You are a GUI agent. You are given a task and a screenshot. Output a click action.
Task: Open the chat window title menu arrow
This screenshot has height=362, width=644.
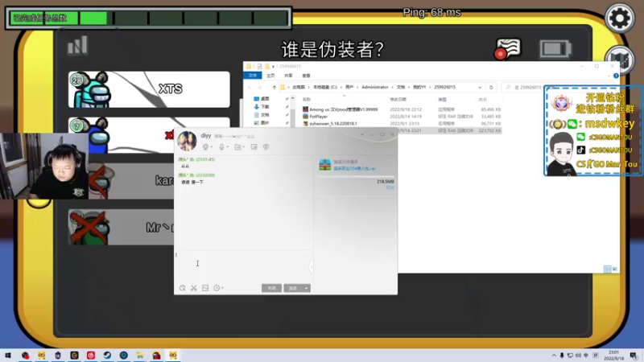tap(361, 134)
